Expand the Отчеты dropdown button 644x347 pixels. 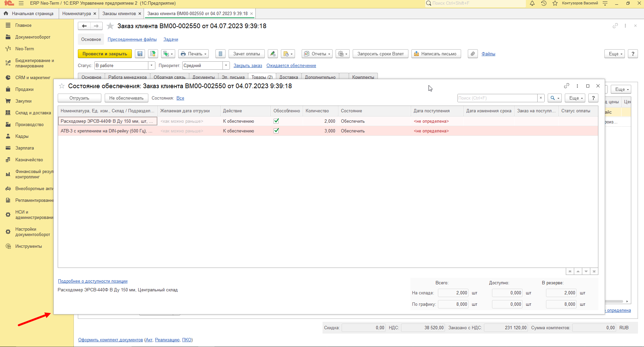(x=317, y=54)
